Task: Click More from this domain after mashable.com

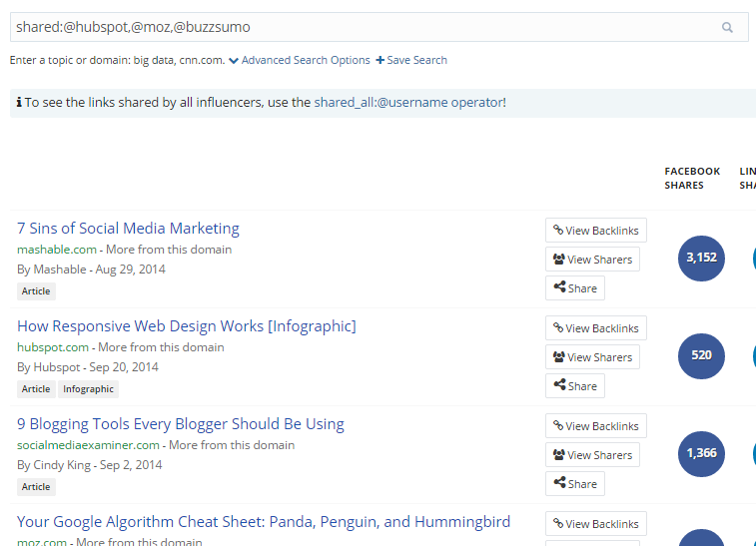Action: pyautogui.click(x=169, y=250)
